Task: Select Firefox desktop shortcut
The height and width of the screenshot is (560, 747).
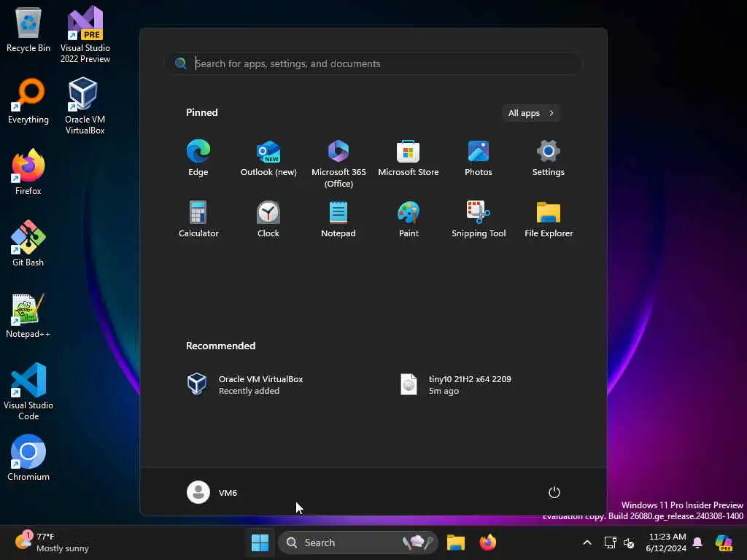Action: 28,172
